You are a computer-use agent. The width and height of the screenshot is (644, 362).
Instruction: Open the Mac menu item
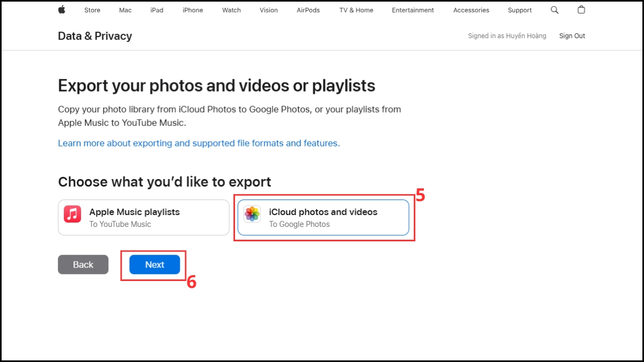pos(125,10)
